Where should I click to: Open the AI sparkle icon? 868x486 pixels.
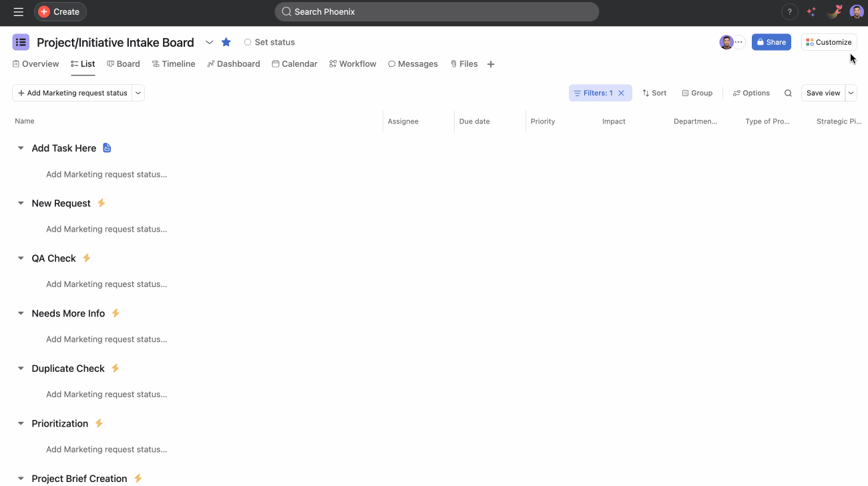click(811, 11)
